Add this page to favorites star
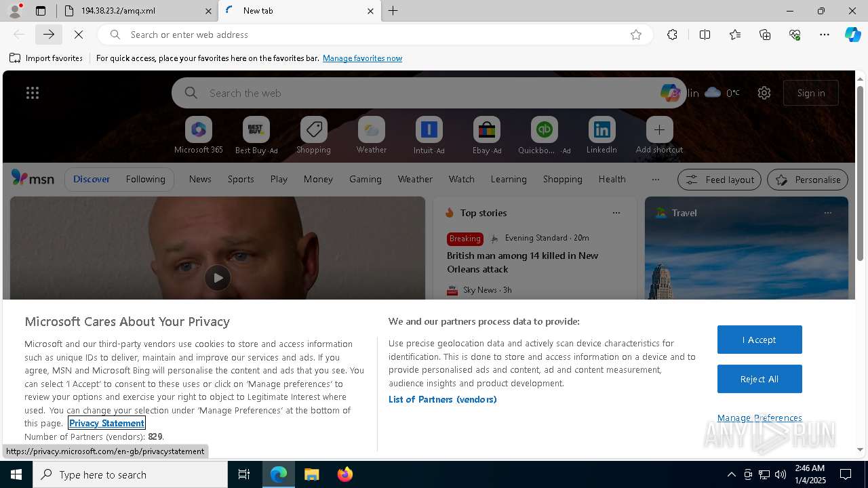This screenshot has height=488, width=868. point(636,35)
